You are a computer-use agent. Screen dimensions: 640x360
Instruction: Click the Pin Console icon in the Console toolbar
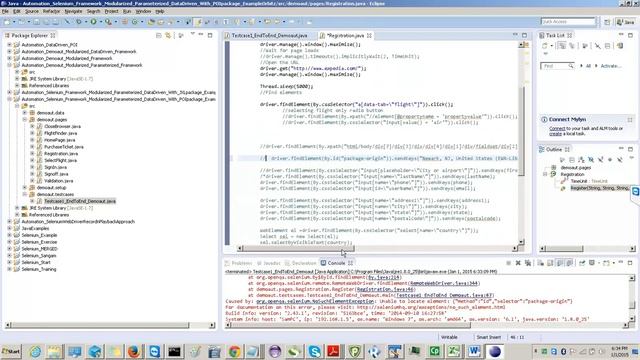click(582, 263)
